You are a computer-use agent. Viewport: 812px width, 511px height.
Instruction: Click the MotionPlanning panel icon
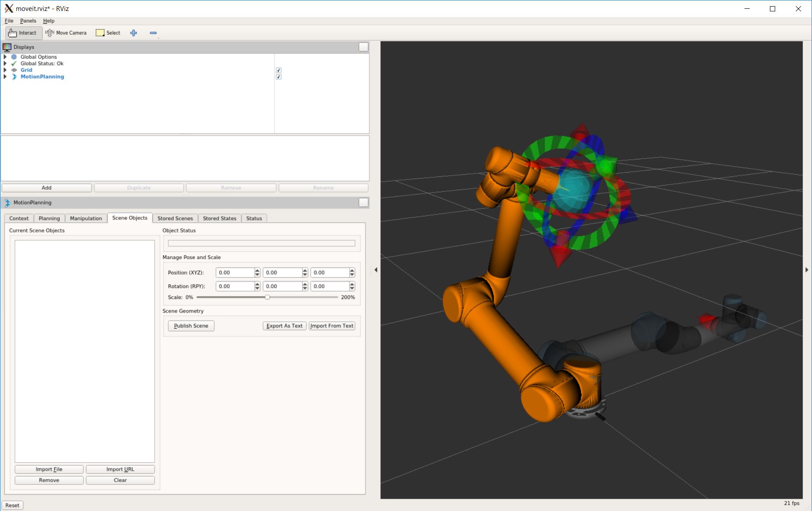pos(7,202)
